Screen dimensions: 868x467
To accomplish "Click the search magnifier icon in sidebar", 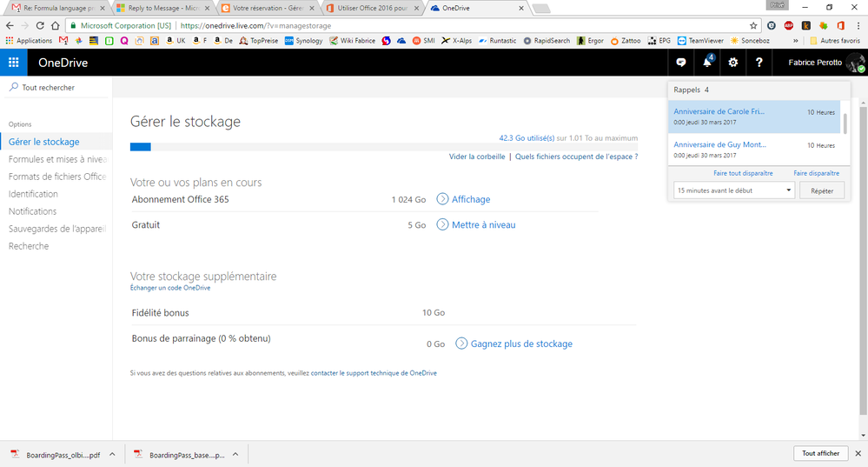I will pyautogui.click(x=14, y=87).
